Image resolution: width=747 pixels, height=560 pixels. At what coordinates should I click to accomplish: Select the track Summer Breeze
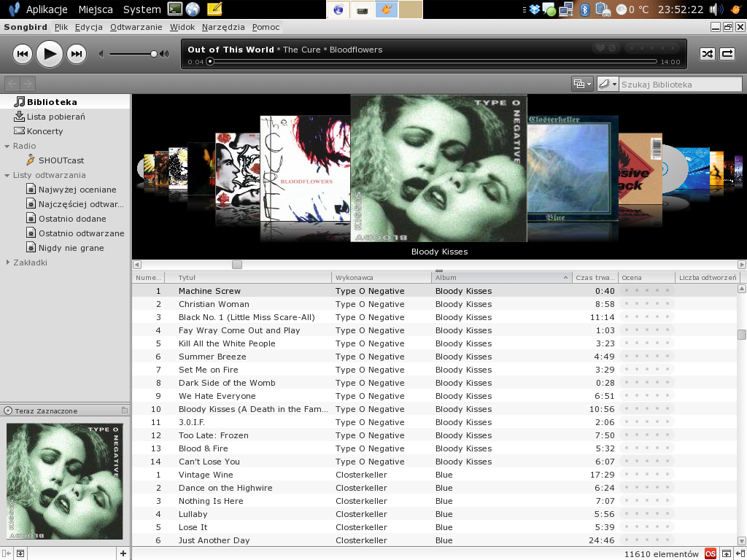434,357
